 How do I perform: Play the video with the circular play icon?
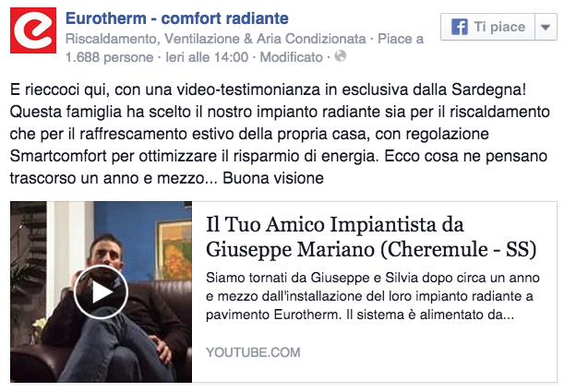pyautogui.click(x=101, y=292)
